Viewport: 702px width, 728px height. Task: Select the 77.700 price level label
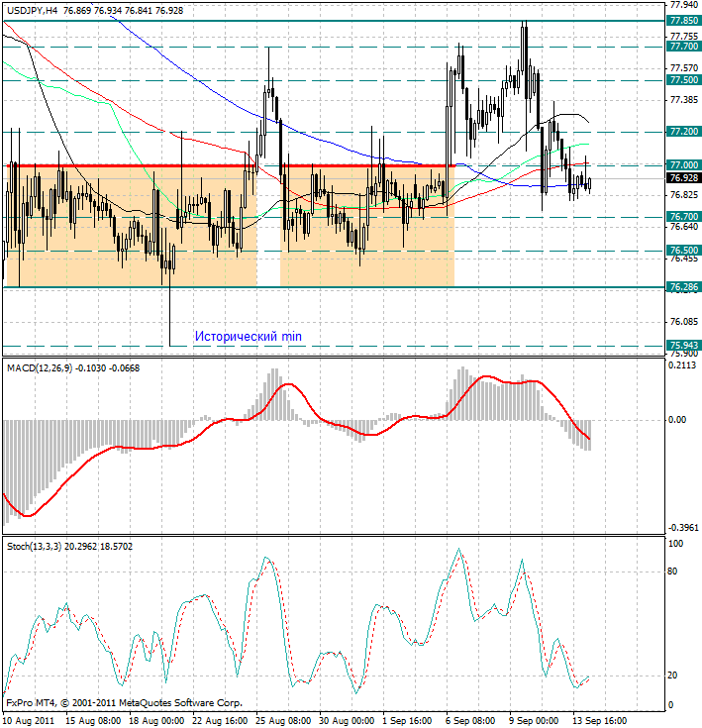(684, 47)
